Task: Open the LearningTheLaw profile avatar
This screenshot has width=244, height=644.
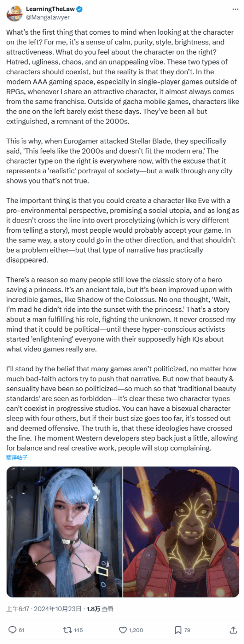Action: (x=14, y=13)
